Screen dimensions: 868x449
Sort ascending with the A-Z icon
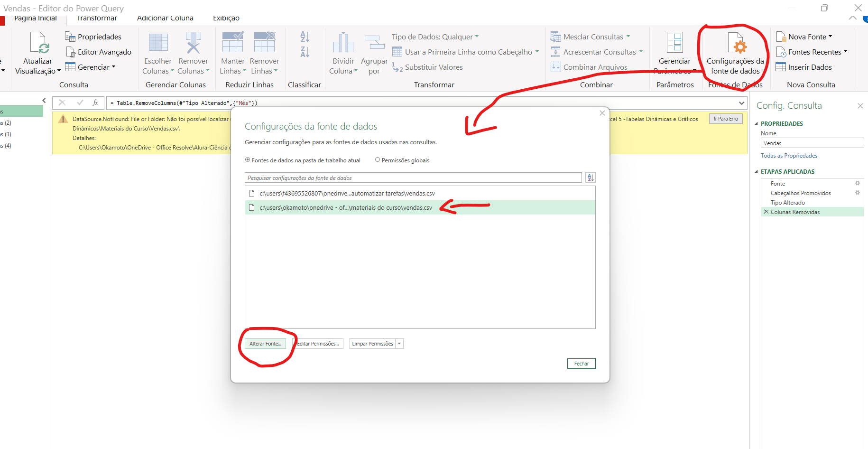305,37
